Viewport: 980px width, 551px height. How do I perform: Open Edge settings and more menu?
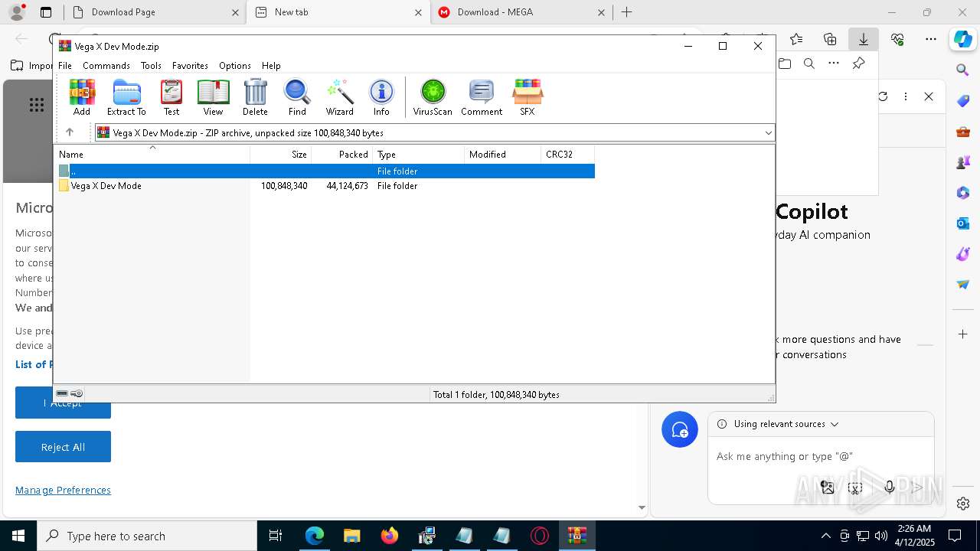pyautogui.click(x=930, y=39)
